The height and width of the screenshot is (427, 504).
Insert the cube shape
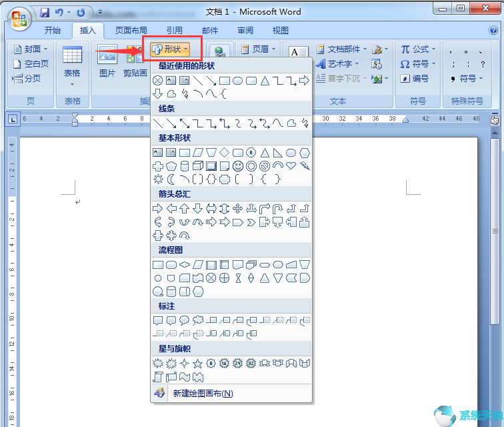198,166
